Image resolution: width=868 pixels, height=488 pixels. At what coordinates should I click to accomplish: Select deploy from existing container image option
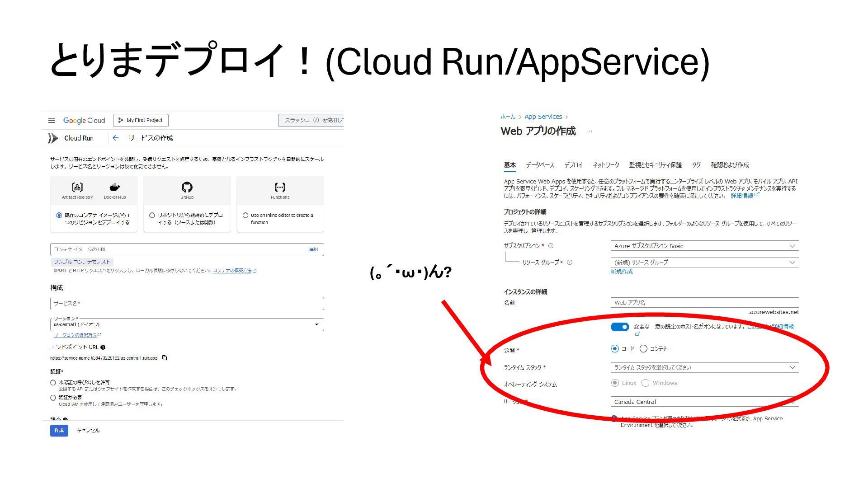[x=59, y=216]
